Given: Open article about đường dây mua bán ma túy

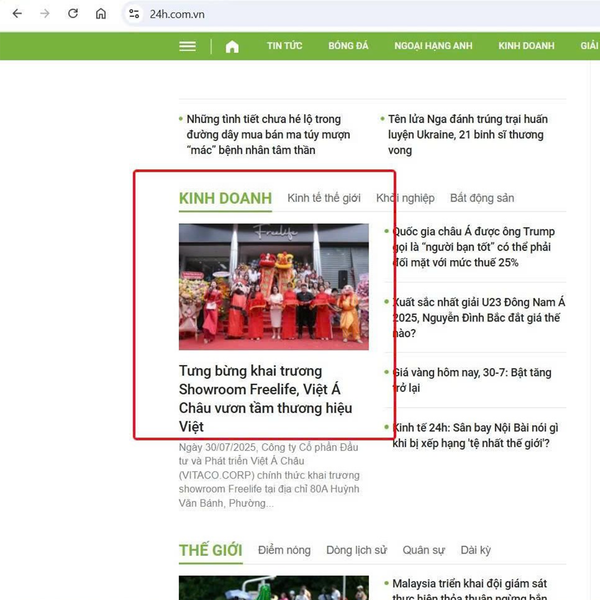Looking at the screenshot, I should pos(268,135).
